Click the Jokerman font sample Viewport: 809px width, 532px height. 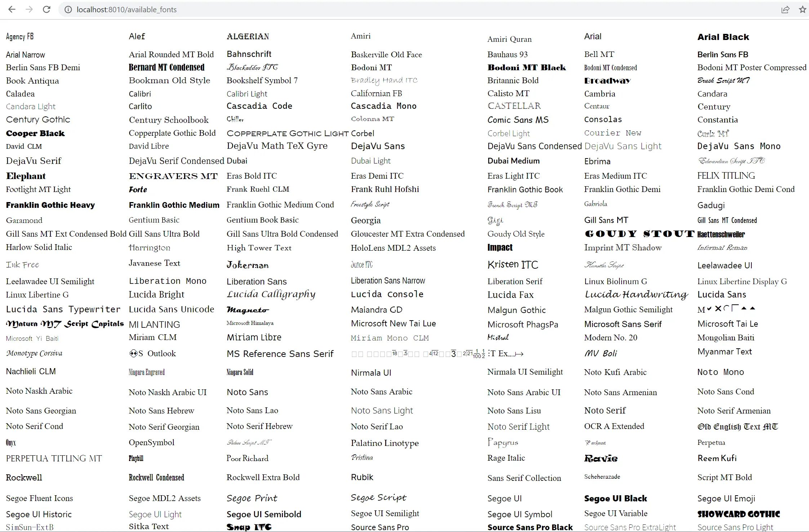(248, 265)
